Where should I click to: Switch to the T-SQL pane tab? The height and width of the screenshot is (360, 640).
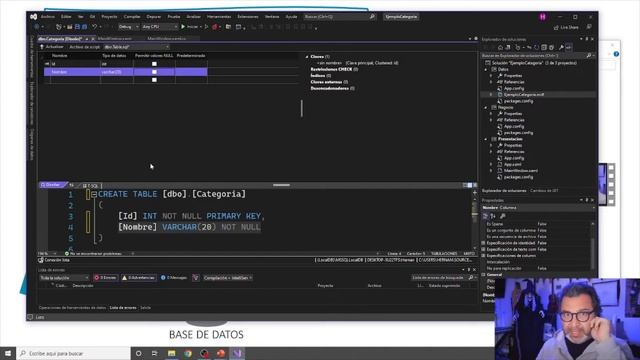point(91,186)
